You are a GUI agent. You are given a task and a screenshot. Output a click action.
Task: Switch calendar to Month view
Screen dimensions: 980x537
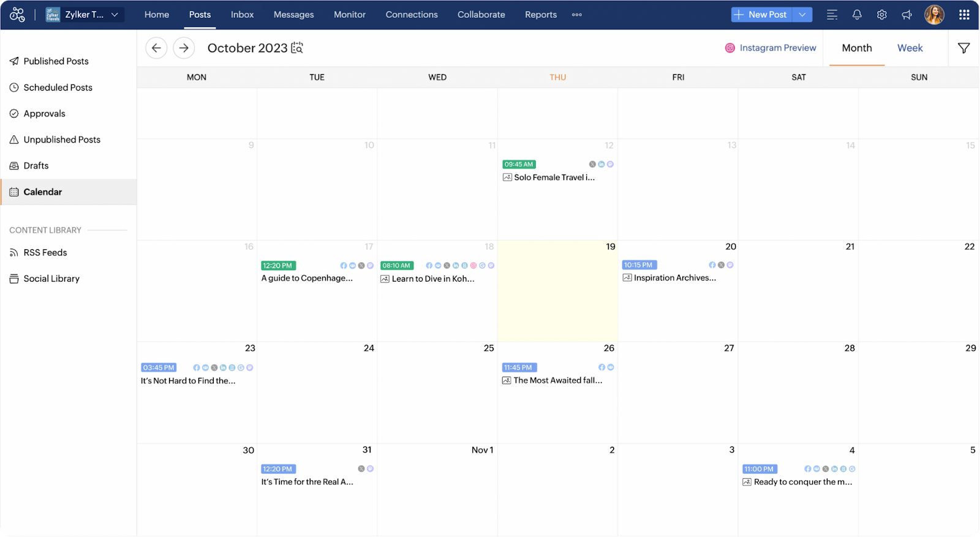point(856,48)
